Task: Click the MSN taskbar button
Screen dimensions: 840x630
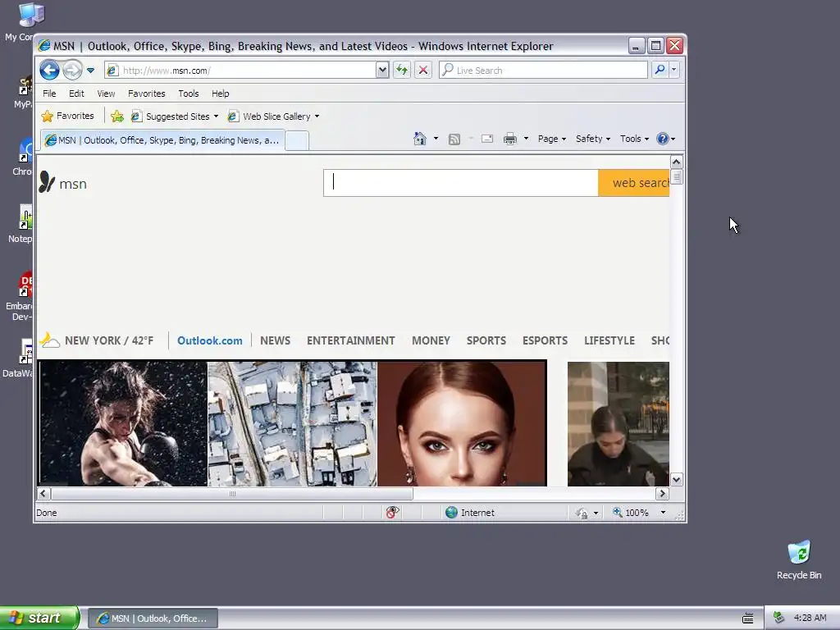Action: pos(153,619)
